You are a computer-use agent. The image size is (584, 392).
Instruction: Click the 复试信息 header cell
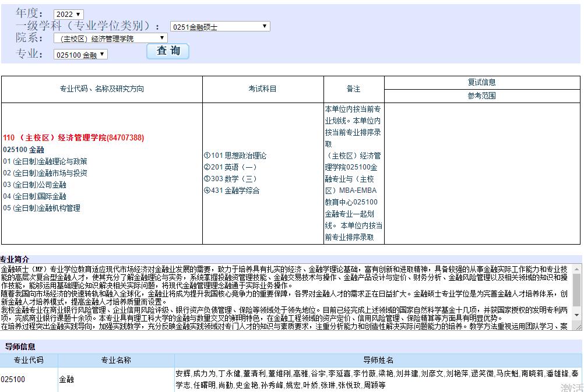tap(481, 82)
